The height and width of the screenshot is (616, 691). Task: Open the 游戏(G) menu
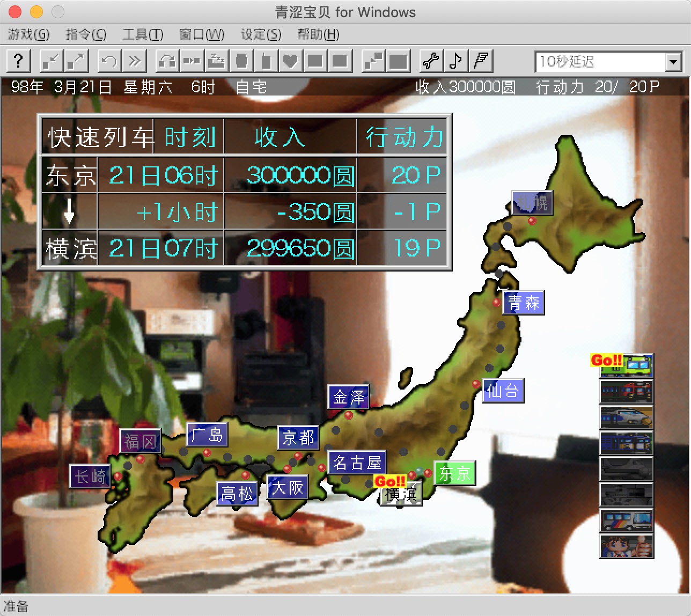(29, 34)
